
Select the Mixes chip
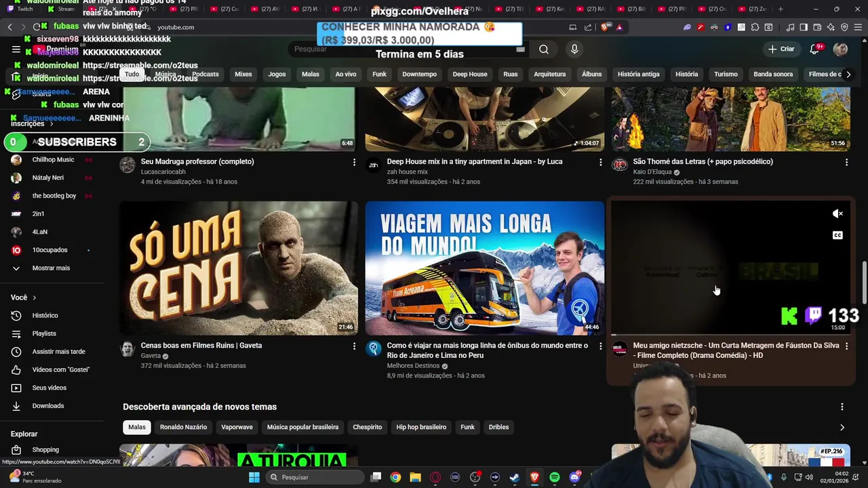(x=243, y=74)
